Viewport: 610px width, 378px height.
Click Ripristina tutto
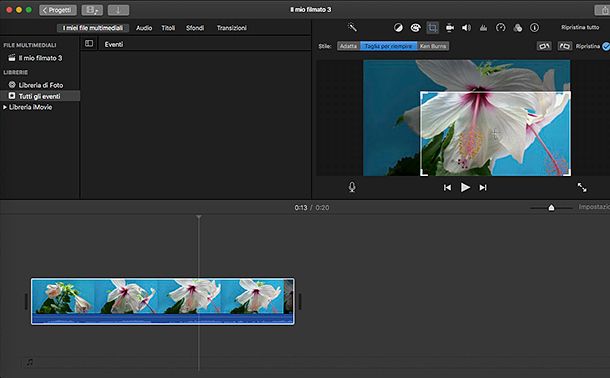tap(580, 28)
